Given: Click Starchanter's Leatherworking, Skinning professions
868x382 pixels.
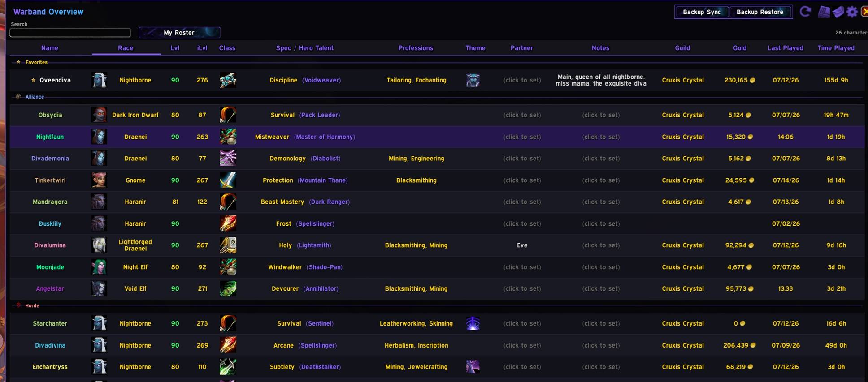Looking at the screenshot, I should [416, 323].
